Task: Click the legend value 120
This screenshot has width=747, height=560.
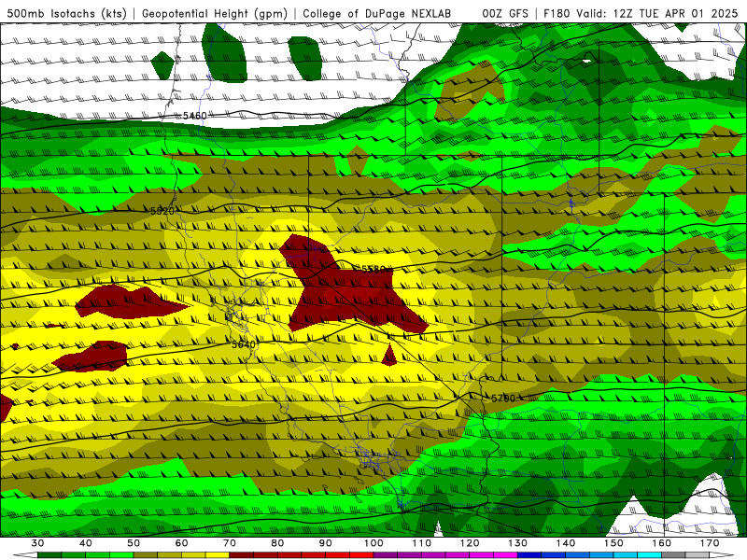Action: click(470, 543)
